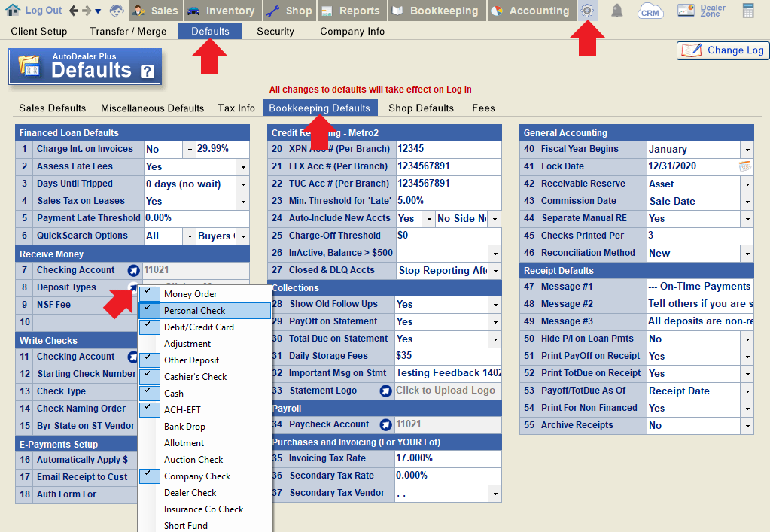Click Log Out link

click(x=44, y=11)
